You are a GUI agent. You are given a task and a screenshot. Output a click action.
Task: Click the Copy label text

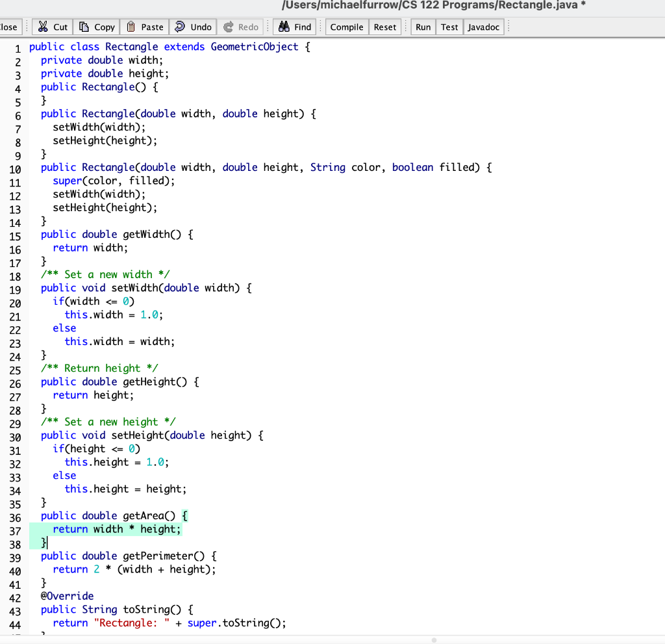pyautogui.click(x=105, y=27)
